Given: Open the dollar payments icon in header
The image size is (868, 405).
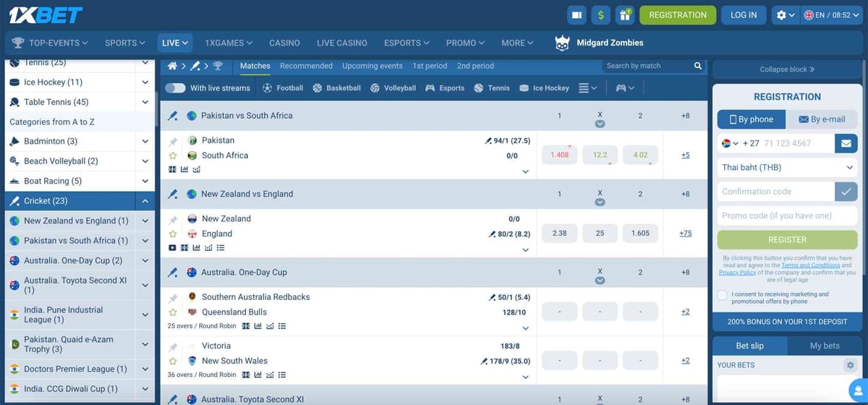Looking at the screenshot, I should [x=600, y=14].
